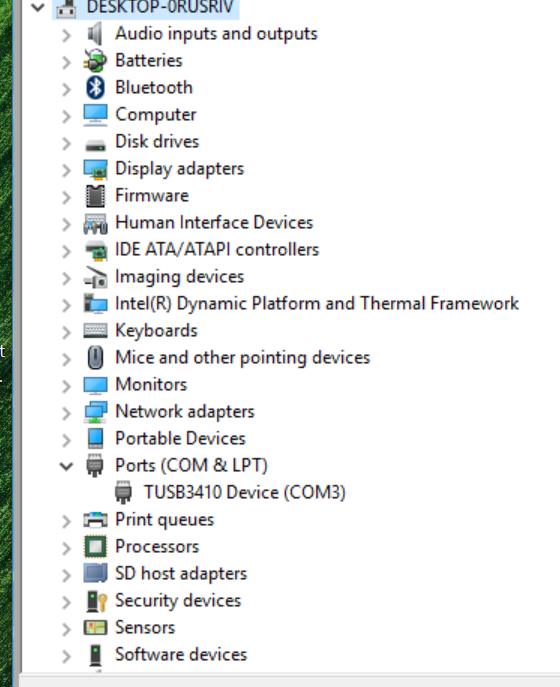Image resolution: width=560 pixels, height=687 pixels.
Task: Select the Security devices label
Action: pyautogui.click(x=178, y=601)
